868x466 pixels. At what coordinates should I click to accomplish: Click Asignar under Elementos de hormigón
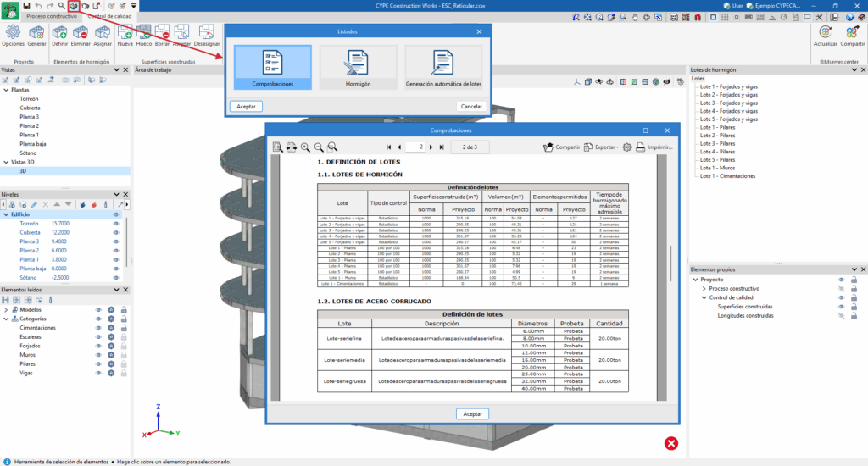coord(103,36)
